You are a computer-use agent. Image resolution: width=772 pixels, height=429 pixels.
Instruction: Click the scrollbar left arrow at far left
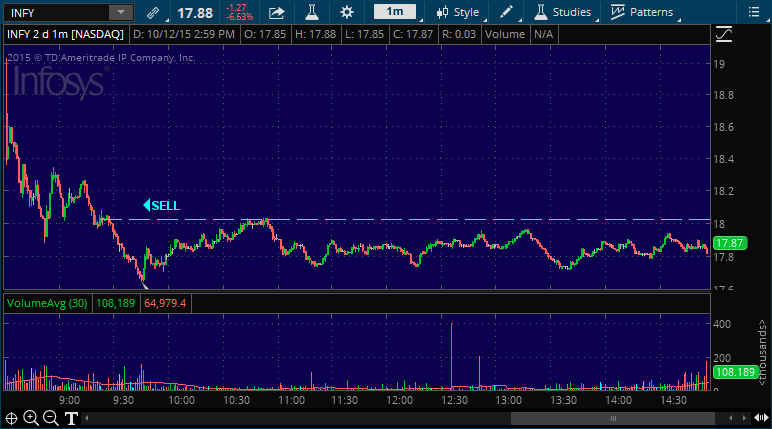[87, 419]
